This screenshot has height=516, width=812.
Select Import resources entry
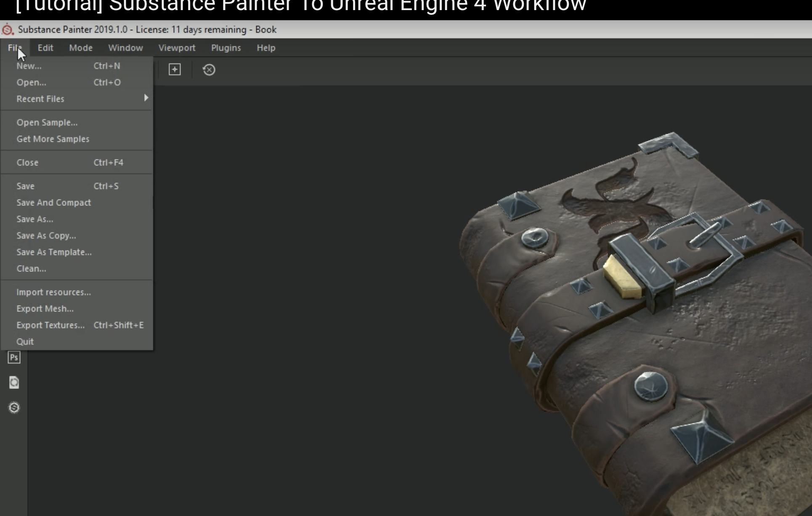[x=53, y=292]
